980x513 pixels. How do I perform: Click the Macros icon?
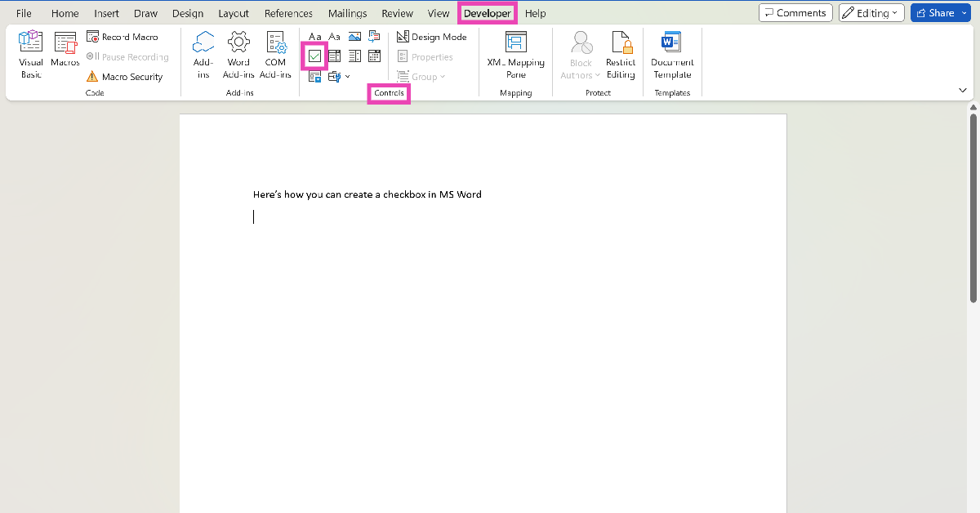65,49
